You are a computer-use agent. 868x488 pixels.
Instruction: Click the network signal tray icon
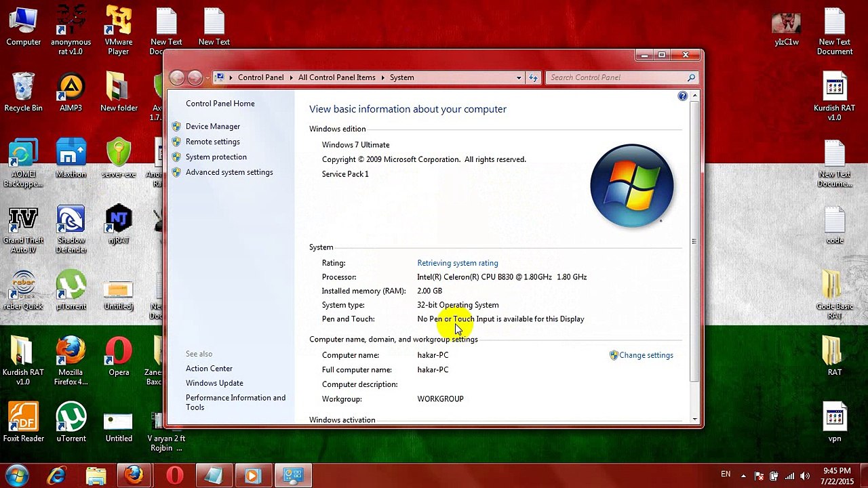[x=790, y=476]
